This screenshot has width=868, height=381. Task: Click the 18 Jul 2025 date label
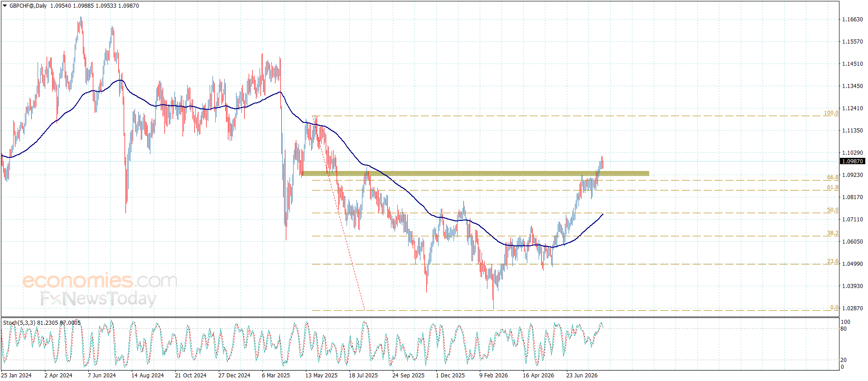click(363, 376)
